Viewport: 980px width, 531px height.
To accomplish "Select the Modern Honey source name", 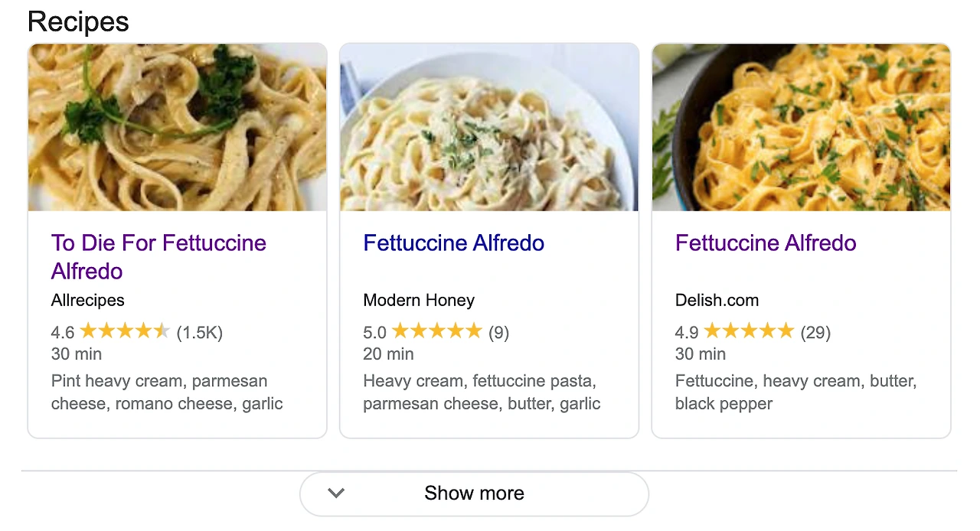I will click(x=419, y=300).
